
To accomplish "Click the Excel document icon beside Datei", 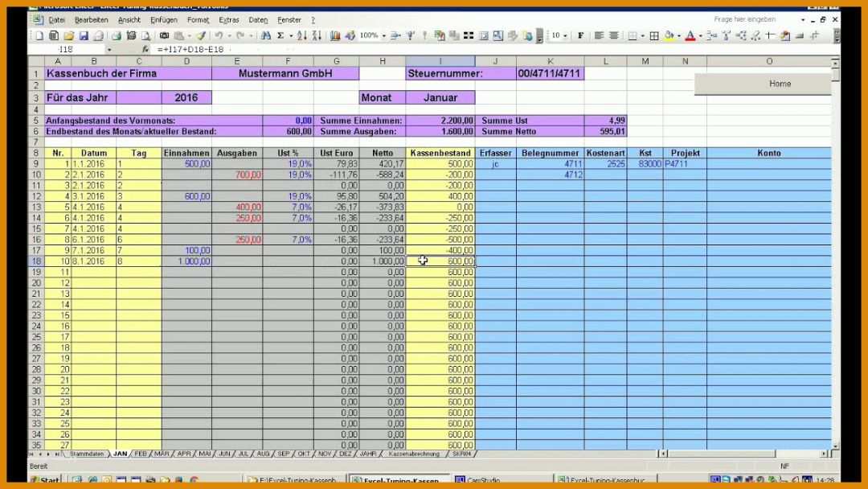I will [x=38, y=20].
